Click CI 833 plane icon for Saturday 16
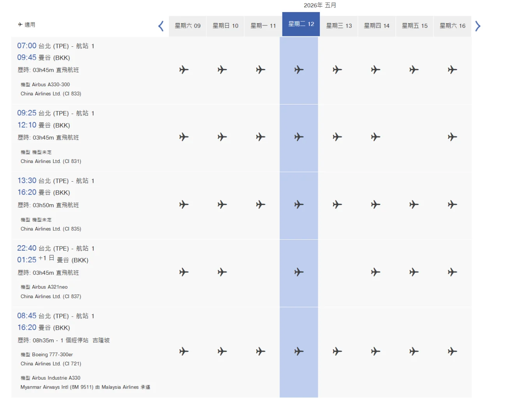 click(x=452, y=70)
